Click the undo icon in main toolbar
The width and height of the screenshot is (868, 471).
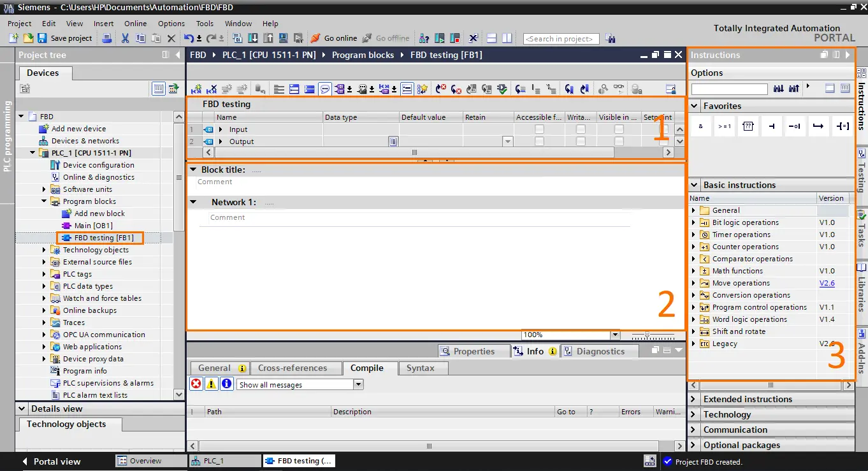pyautogui.click(x=189, y=38)
